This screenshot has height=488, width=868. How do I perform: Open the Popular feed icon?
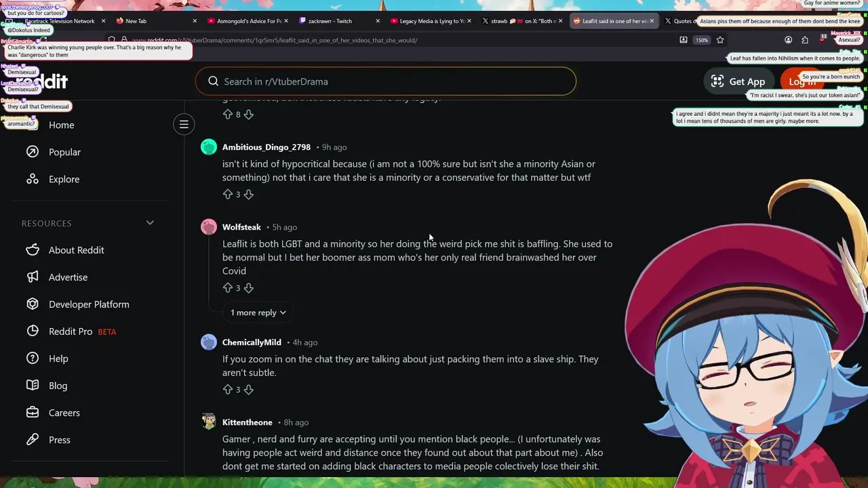pyautogui.click(x=33, y=152)
